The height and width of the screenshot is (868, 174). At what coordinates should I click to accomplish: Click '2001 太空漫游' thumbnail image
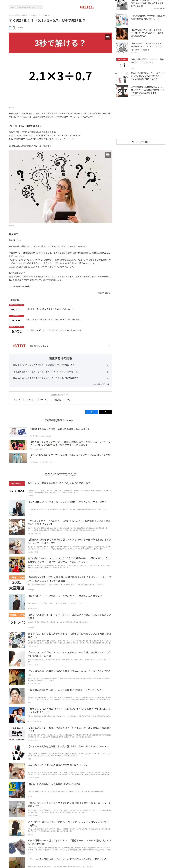click(17, 584)
